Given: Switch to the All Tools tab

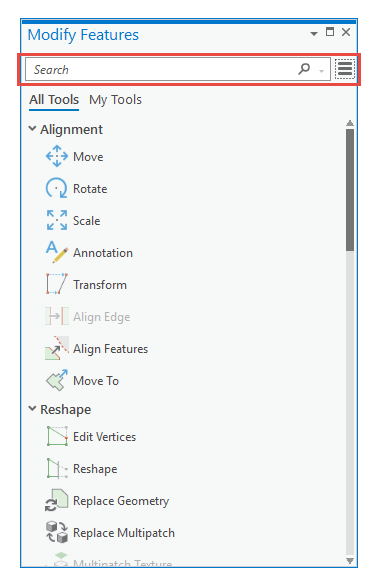Looking at the screenshot, I should coord(54,100).
